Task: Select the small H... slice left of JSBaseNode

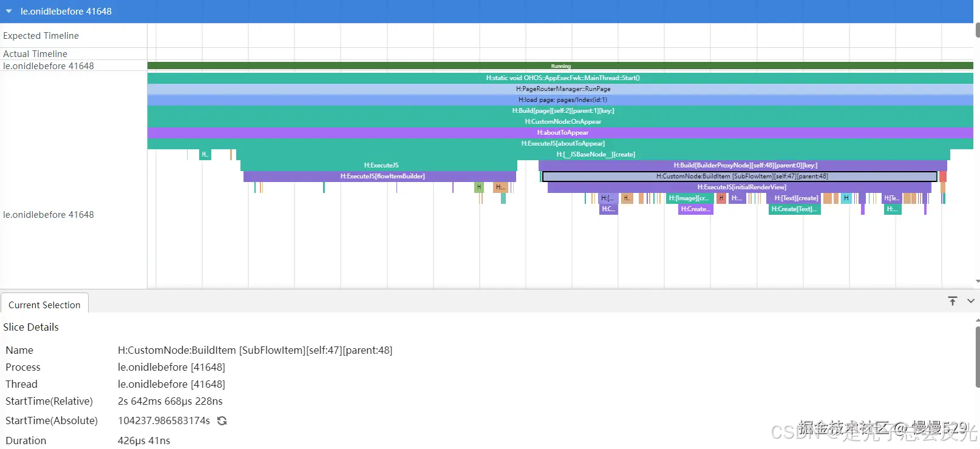Action: pyautogui.click(x=205, y=154)
